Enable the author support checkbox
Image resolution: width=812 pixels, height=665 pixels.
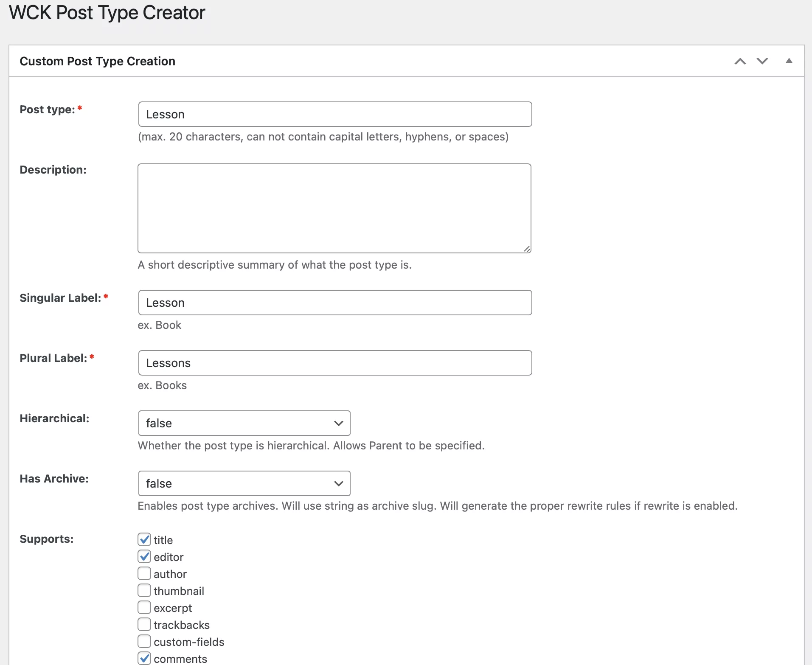point(144,573)
